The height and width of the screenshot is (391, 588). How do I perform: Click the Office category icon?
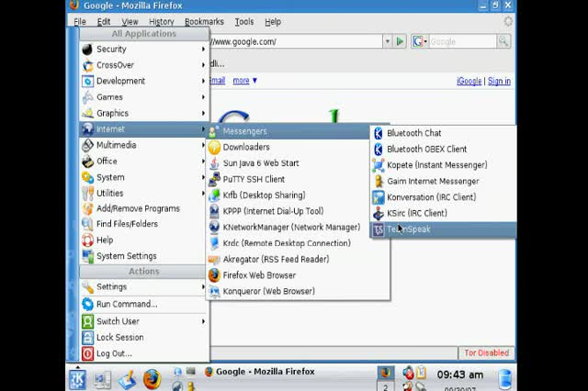88,161
